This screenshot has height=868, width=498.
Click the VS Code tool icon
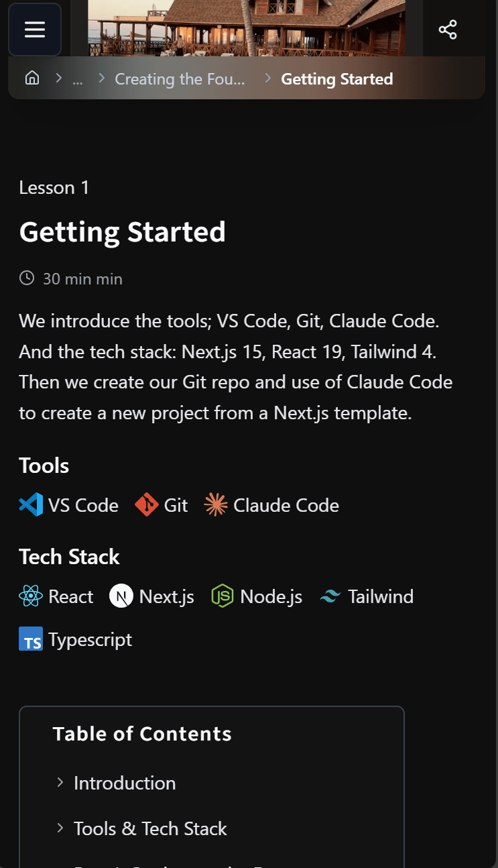(x=29, y=504)
